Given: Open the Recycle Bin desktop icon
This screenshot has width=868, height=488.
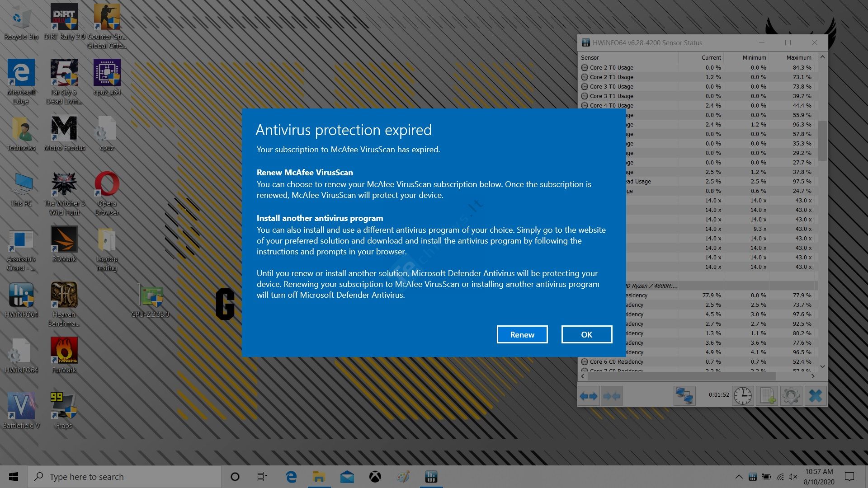Looking at the screenshot, I should pos(21,22).
